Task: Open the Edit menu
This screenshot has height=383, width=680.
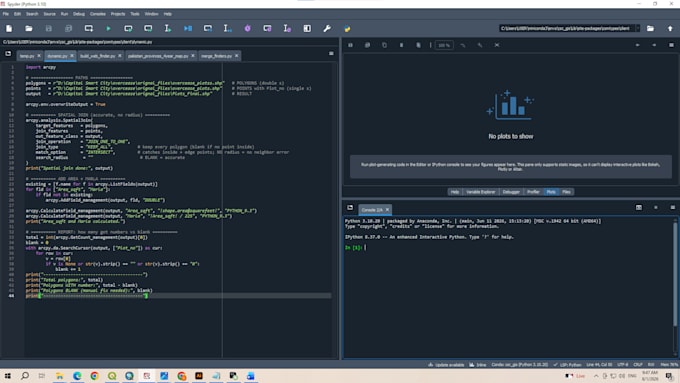Action: coord(17,14)
